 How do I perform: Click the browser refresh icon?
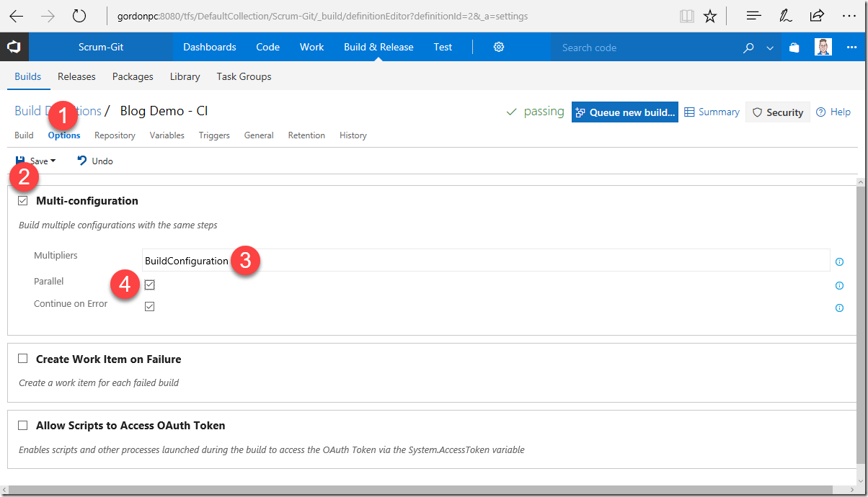coord(79,15)
